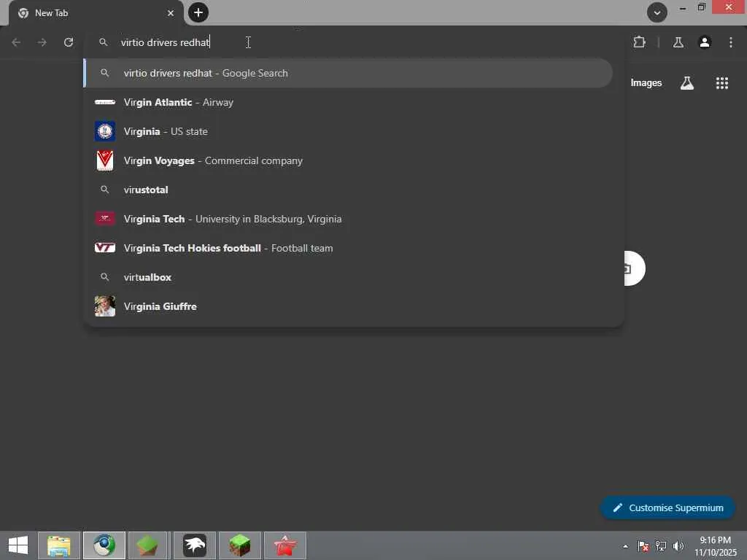Open File Explorer from the taskbar
747x560 pixels.
[x=58, y=545]
